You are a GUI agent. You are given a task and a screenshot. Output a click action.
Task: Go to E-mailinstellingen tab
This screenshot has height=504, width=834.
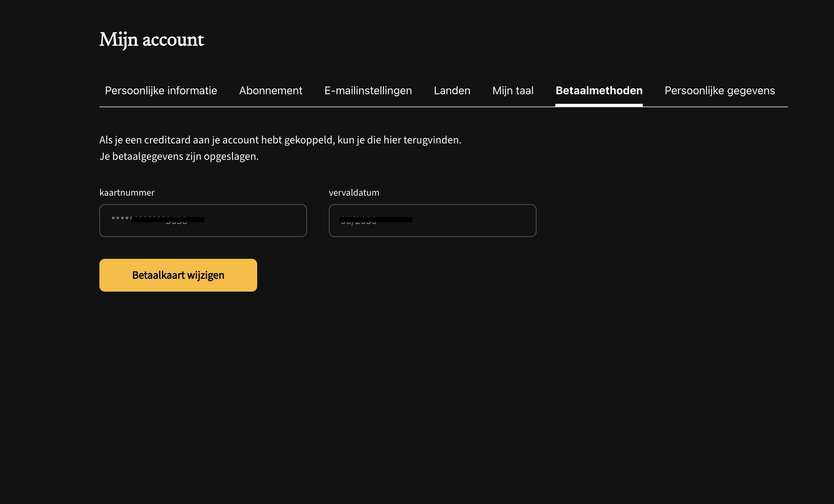tap(368, 90)
